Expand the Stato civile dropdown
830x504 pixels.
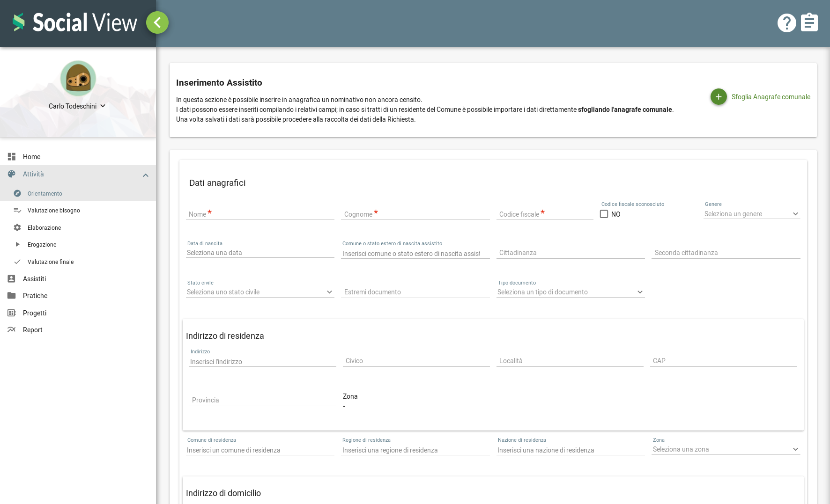tap(259, 292)
